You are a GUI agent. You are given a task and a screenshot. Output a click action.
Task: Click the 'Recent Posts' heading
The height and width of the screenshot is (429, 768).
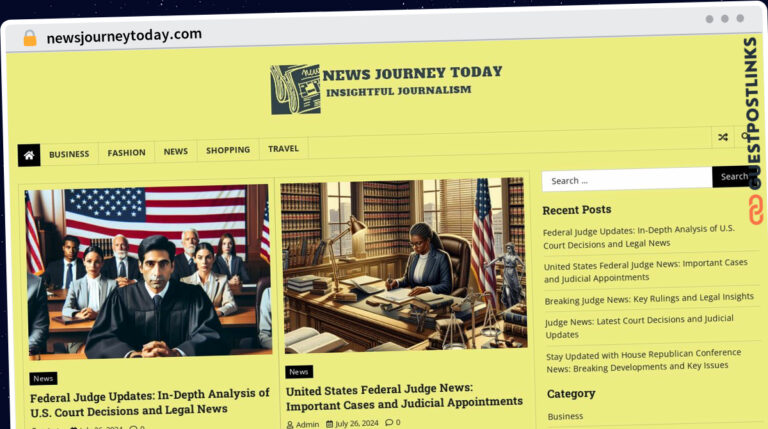576,210
